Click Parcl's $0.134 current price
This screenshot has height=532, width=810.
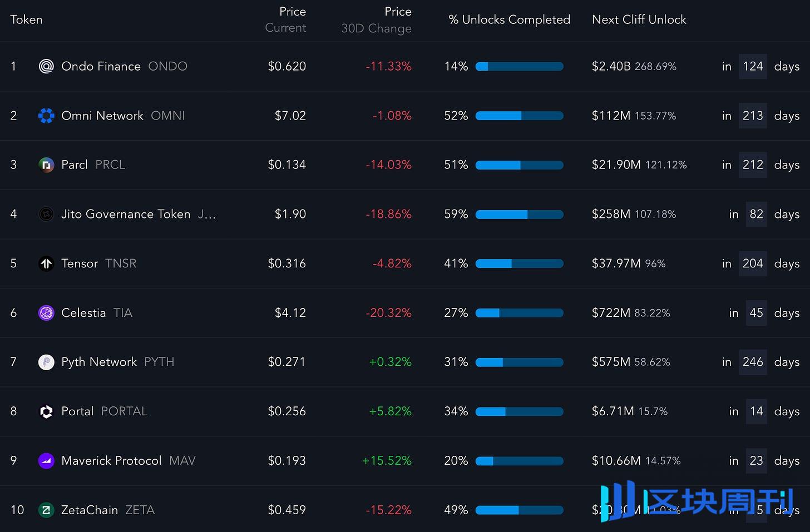click(x=287, y=165)
